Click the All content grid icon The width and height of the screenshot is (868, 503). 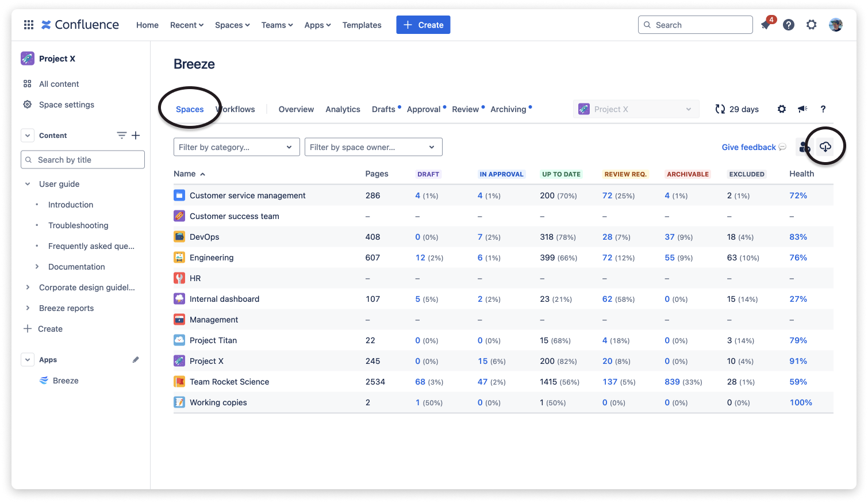pos(27,84)
